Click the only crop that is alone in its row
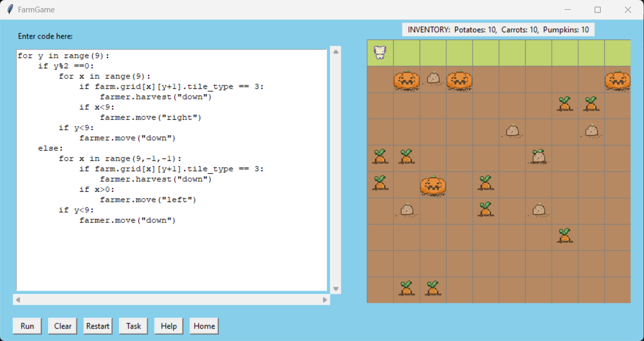Image resolution: width=644 pixels, height=341 pixels. click(x=565, y=236)
